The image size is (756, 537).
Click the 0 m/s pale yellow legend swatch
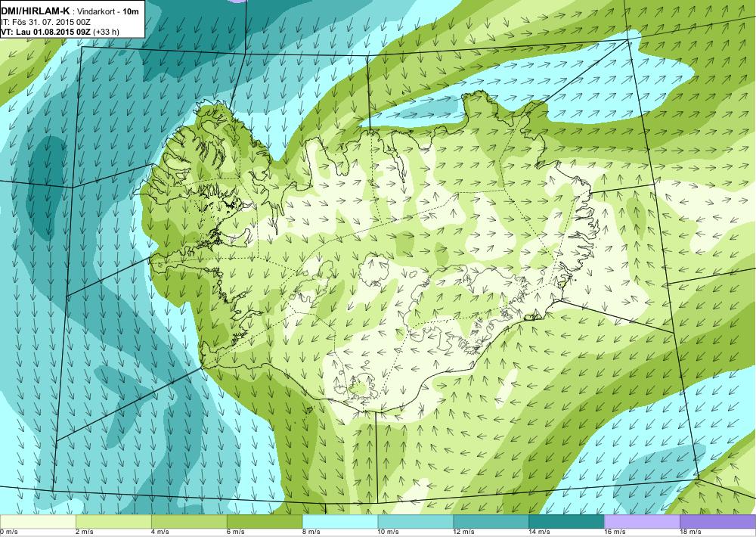click(38, 522)
